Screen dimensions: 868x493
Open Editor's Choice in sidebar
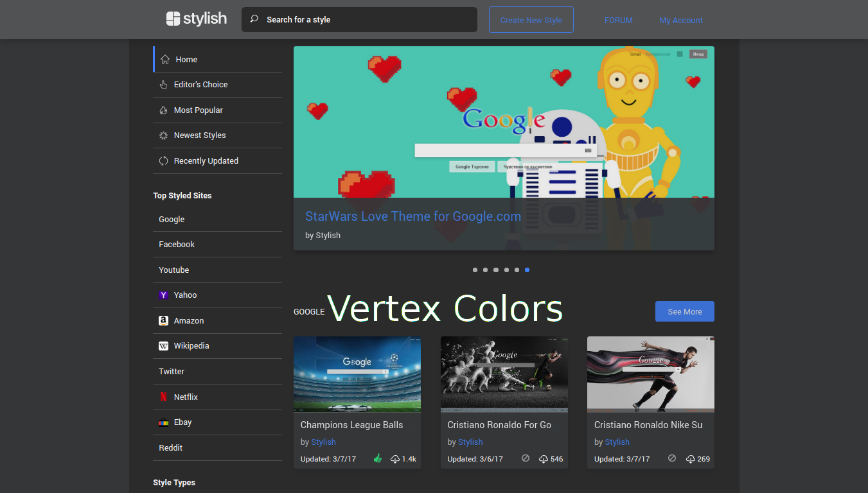(218, 85)
